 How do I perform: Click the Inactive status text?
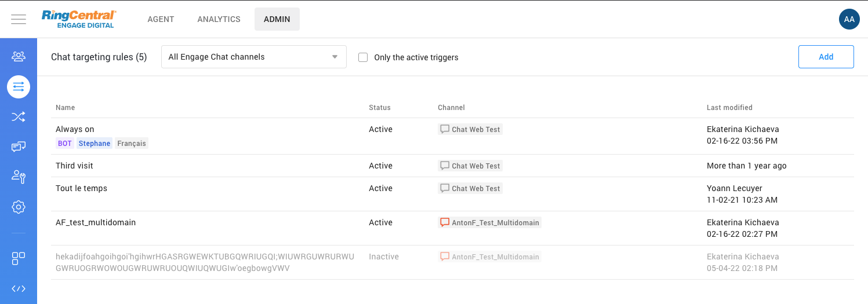pos(384,257)
